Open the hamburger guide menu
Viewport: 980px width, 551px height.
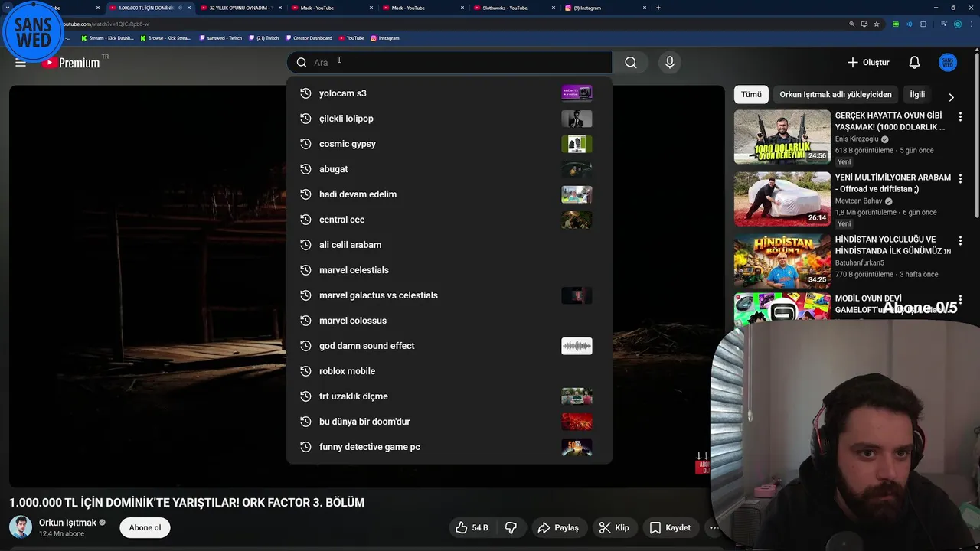point(21,63)
